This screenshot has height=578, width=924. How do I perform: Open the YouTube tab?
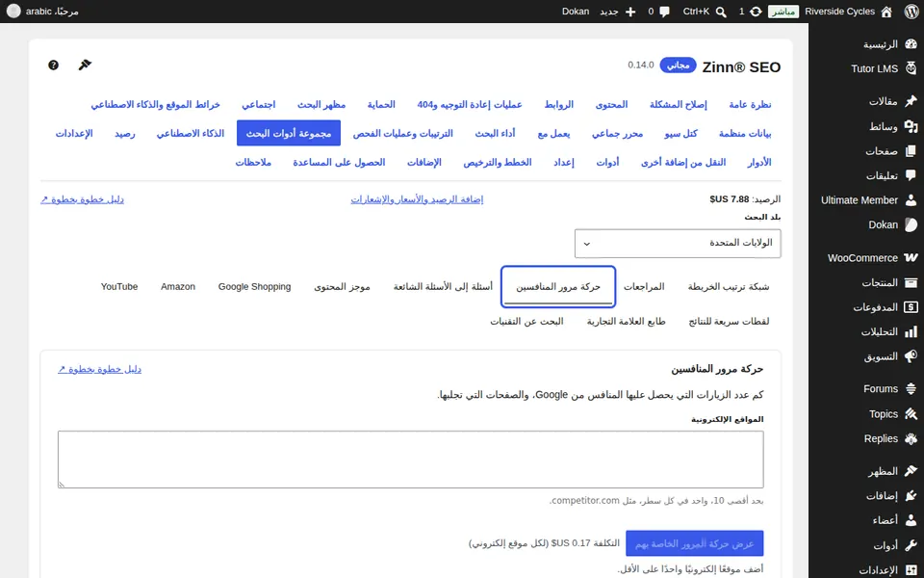[x=119, y=287]
